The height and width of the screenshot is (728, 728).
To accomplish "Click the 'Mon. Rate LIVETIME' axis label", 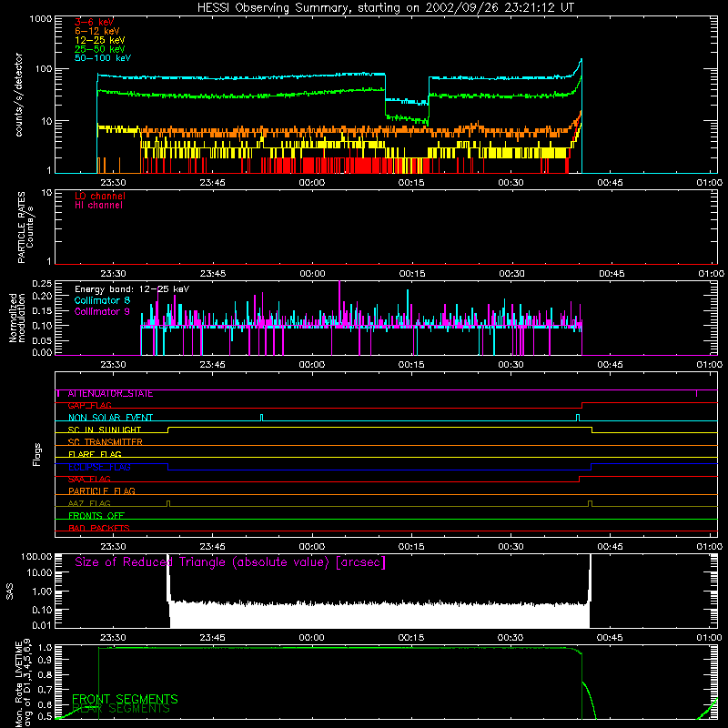I will 24,682.
